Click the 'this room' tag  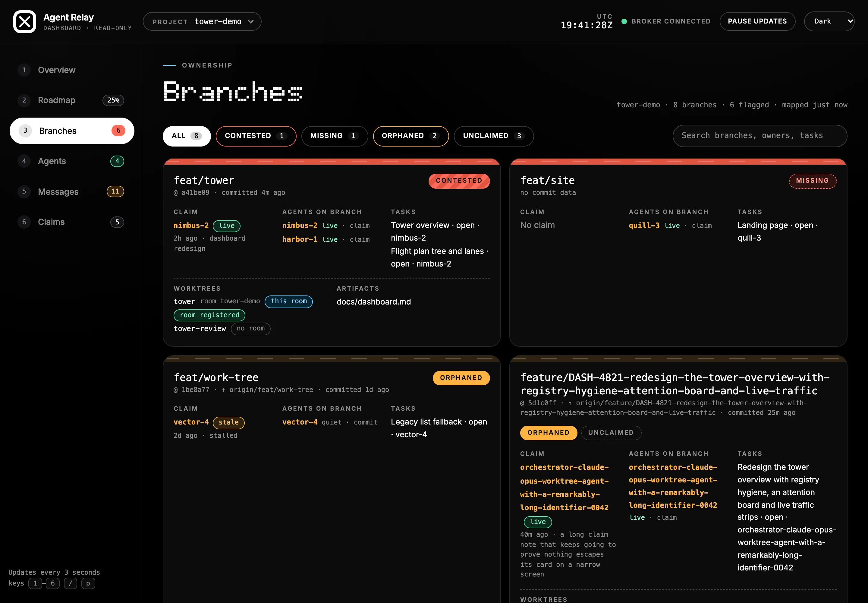288,301
